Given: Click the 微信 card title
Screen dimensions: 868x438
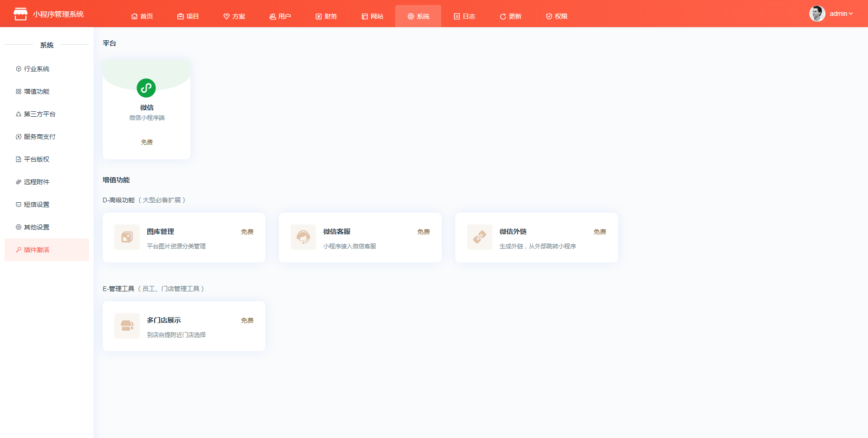Looking at the screenshot, I should click(146, 108).
